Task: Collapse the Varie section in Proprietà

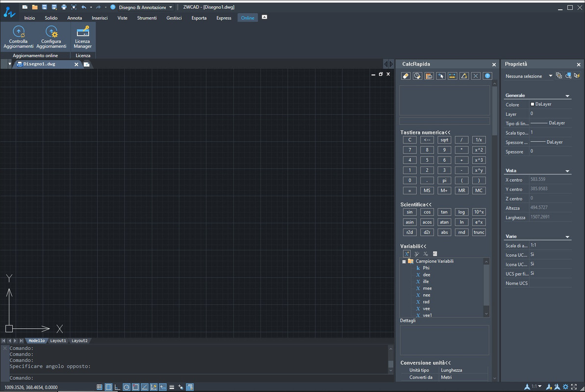Action: [567, 237]
